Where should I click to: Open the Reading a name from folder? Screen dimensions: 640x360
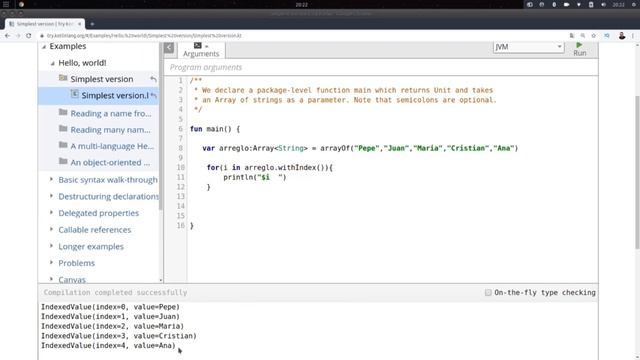pos(111,113)
